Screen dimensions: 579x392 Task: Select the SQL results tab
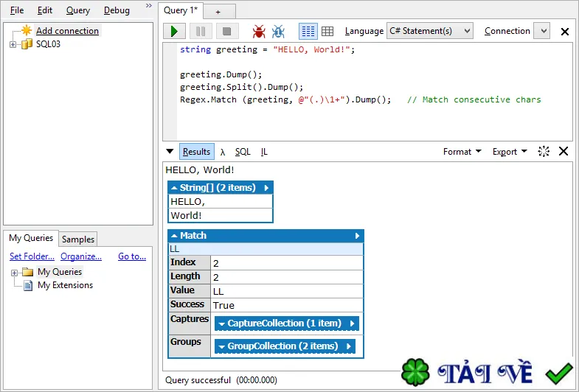click(x=243, y=152)
